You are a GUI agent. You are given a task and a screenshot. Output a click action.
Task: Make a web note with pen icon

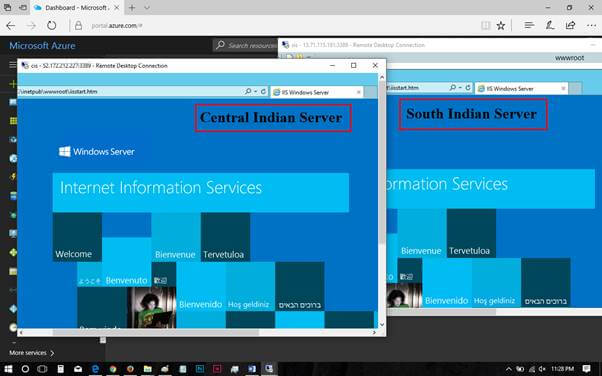click(x=550, y=25)
